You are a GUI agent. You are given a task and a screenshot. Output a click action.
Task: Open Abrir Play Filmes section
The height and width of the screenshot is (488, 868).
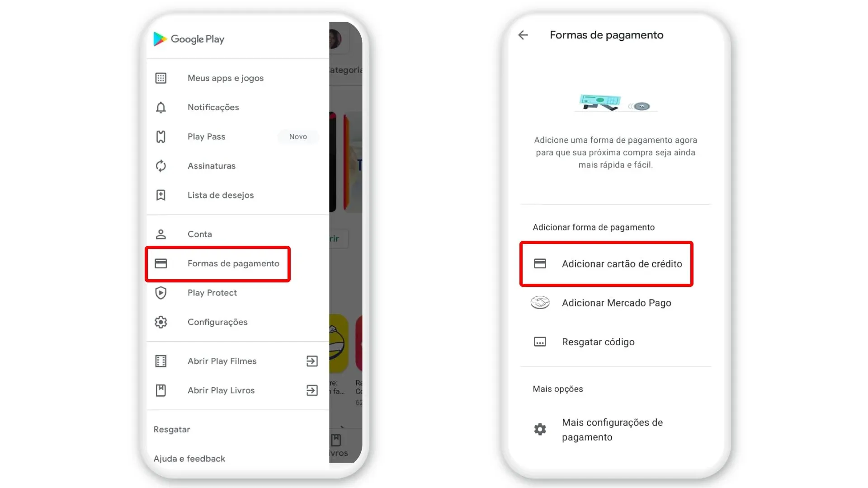[222, 361]
